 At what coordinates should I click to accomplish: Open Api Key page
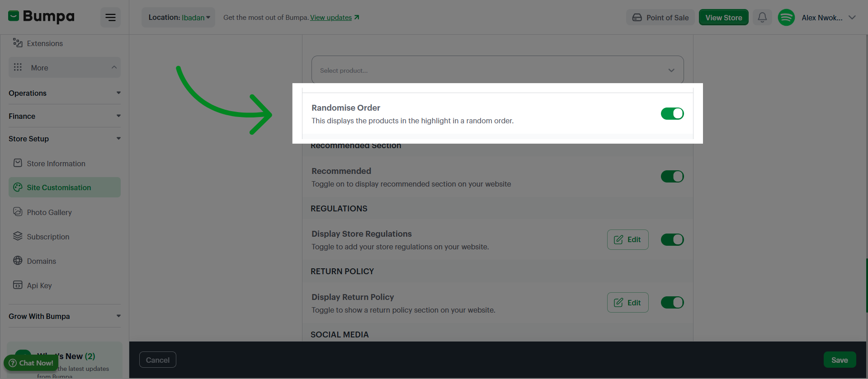[x=65, y=285]
